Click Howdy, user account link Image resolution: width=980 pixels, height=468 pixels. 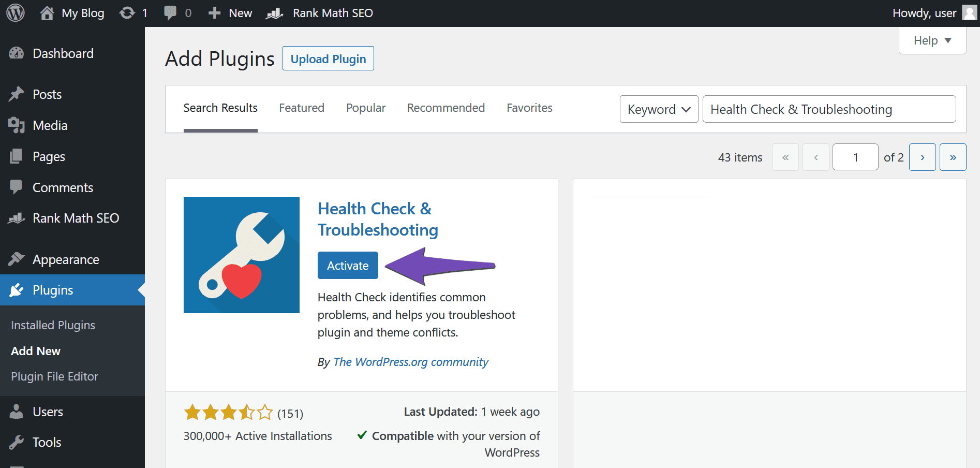pyautogui.click(x=924, y=13)
